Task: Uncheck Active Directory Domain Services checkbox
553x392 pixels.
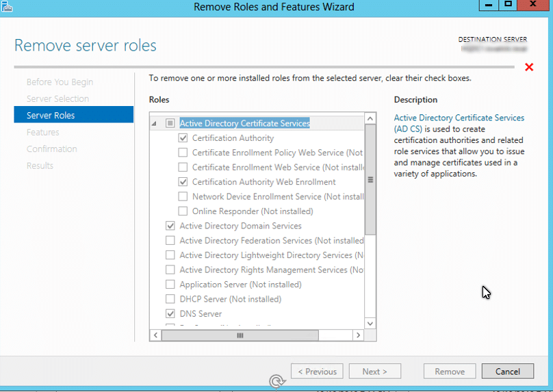Action: [170, 226]
